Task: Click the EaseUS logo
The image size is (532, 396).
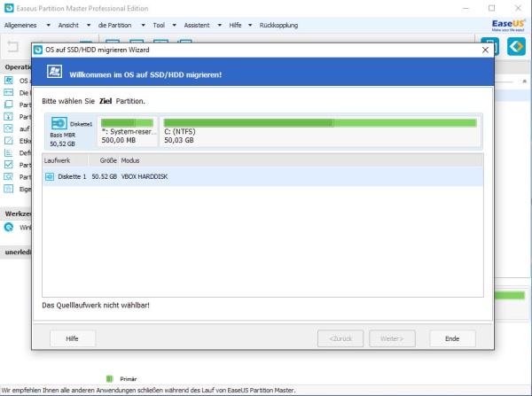Action: 508,25
